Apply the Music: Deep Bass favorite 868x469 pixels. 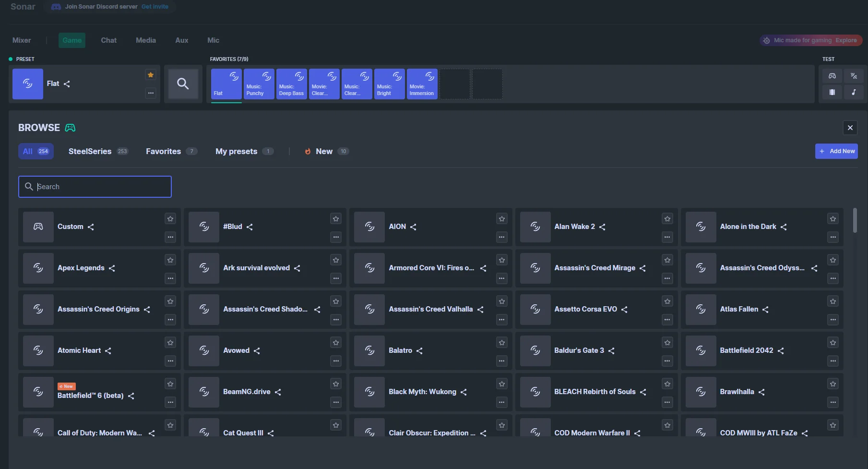(x=292, y=84)
